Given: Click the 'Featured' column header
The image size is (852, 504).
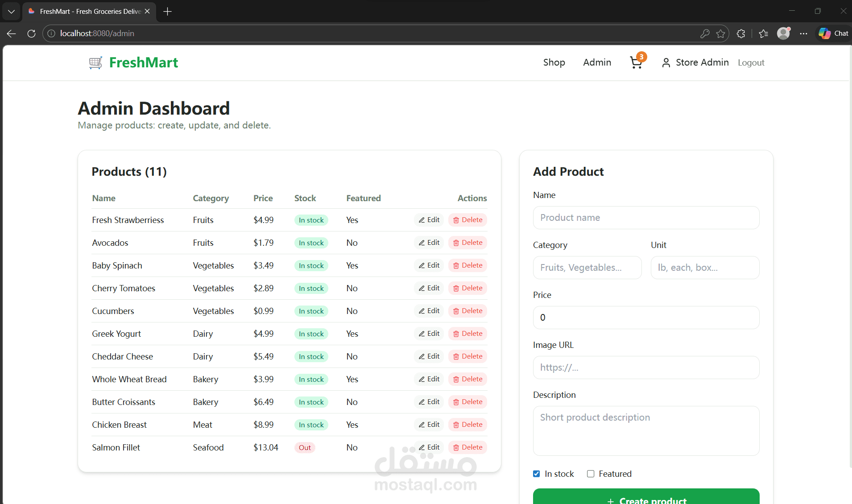Looking at the screenshot, I should click(x=364, y=198).
